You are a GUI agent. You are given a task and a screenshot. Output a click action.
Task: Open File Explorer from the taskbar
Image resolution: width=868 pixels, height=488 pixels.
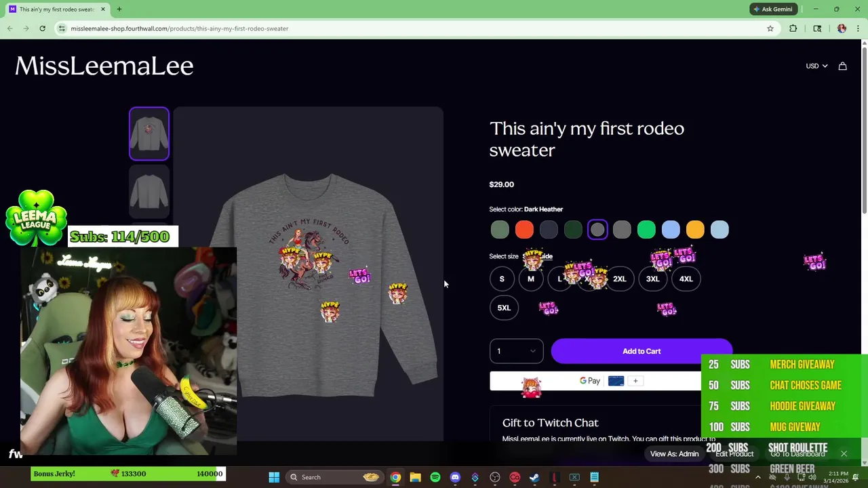coord(415,477)
